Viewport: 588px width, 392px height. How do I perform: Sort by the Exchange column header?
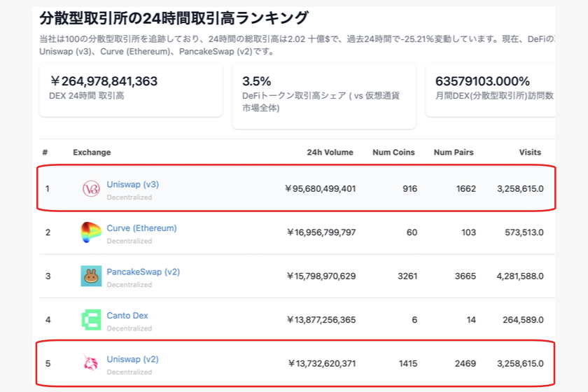92,153
